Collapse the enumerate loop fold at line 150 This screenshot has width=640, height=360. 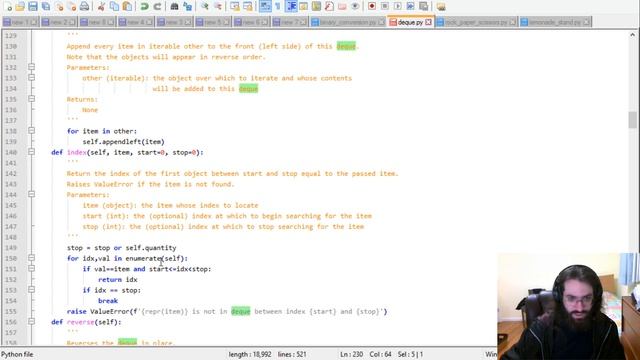tap(31, 258)
